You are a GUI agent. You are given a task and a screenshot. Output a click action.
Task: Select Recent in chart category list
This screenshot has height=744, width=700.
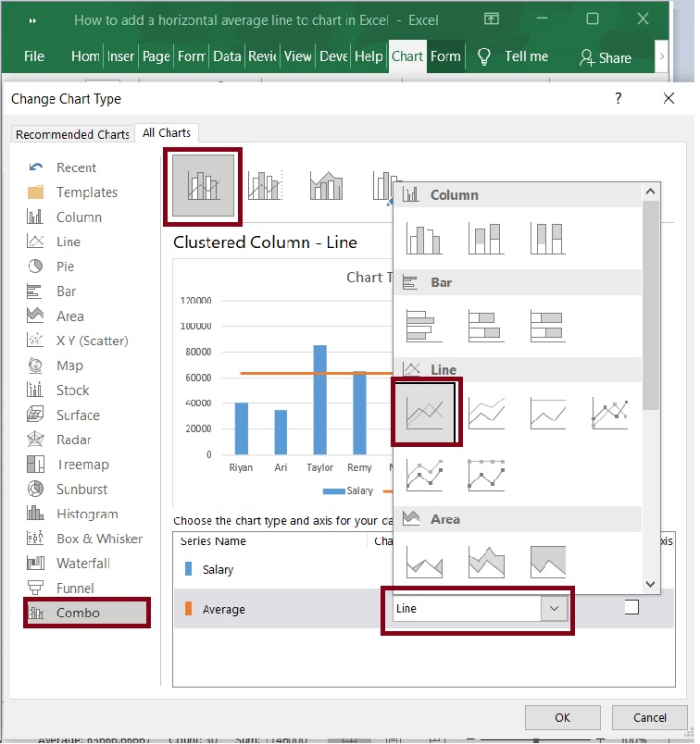pyautogui.click(x=76, y=167)
